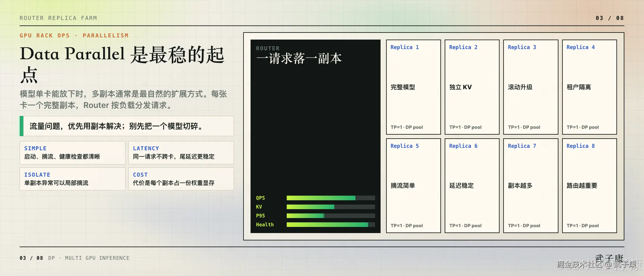The image size is (644, 276).
Task: Click 摘流简单 text in Replica 5
Action: pyautogui.click(x=403, y=186)
